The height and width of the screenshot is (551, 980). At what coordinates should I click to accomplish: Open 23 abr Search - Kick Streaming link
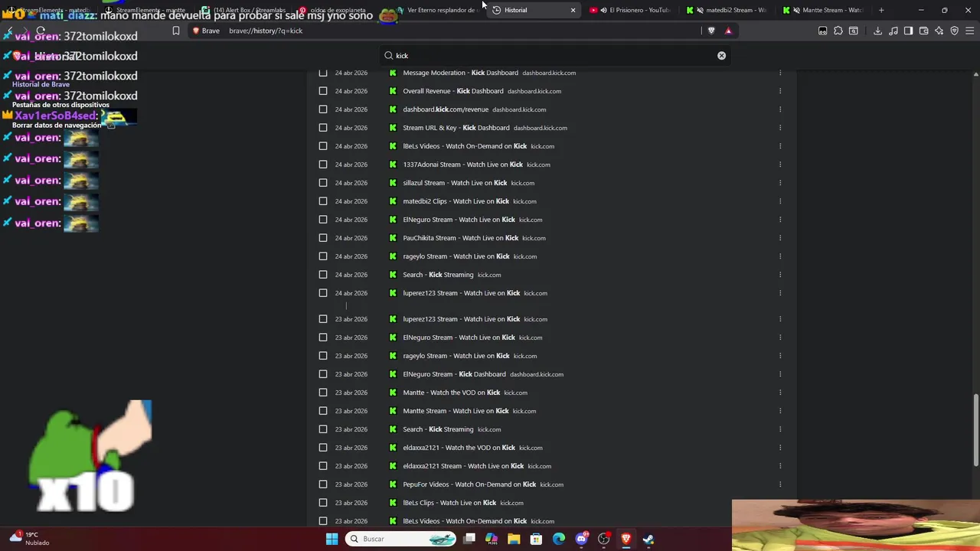(438, 429)
